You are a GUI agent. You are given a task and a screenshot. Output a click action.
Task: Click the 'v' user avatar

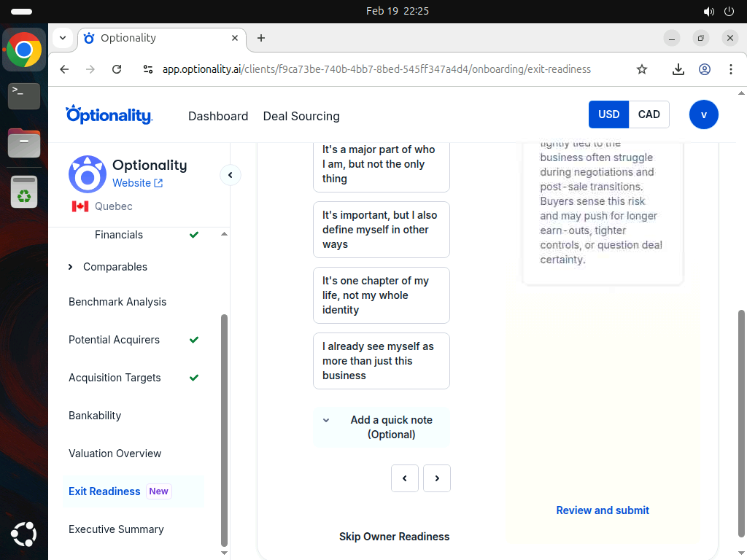[x=703, y=114]
